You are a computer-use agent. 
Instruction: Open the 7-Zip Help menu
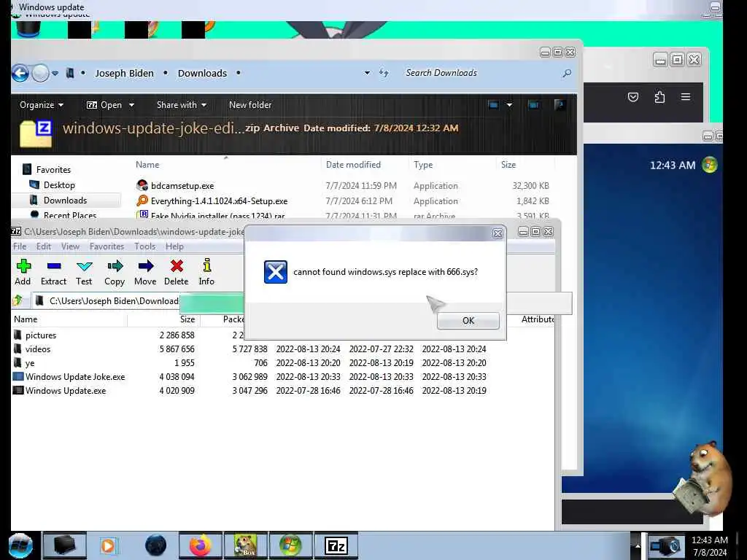coord(174,246)
